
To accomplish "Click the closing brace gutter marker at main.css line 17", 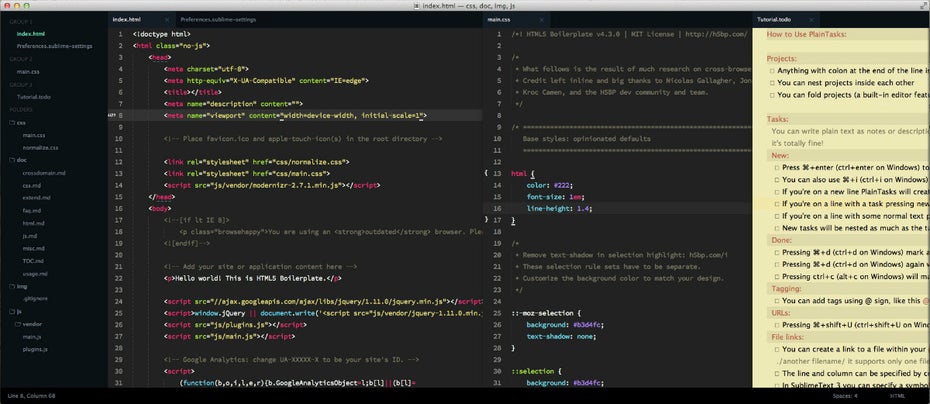I will (486, 220).
